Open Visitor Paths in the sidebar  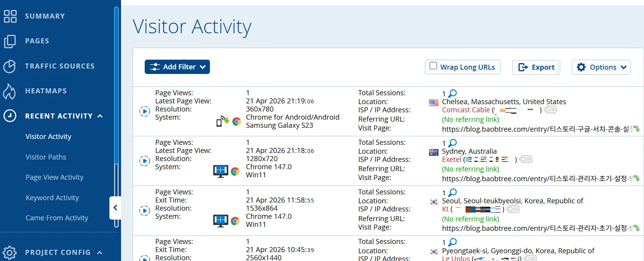tap(46, 157)
